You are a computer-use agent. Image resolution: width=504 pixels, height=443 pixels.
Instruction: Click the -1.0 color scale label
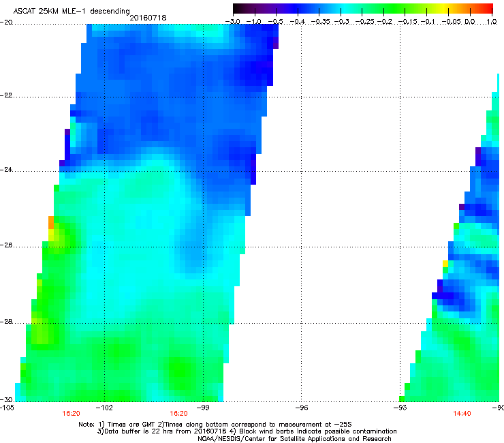tap(253, 22)
